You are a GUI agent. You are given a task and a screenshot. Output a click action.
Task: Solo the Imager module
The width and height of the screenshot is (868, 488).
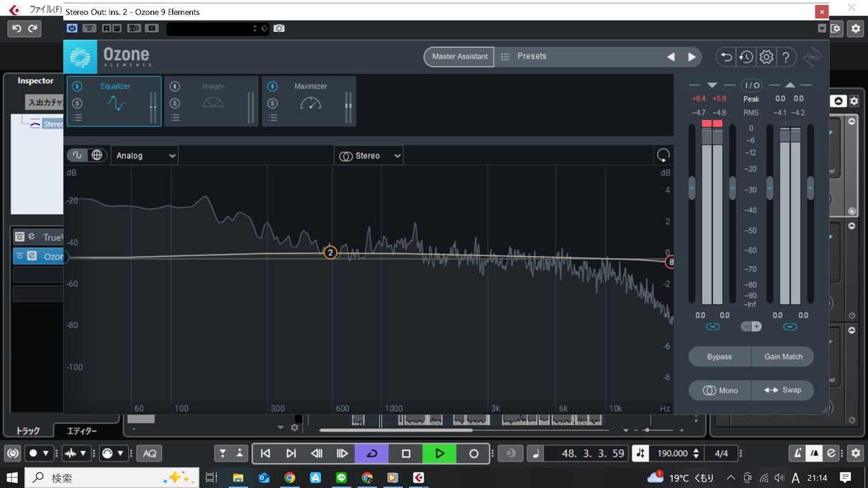coord(175,103)
